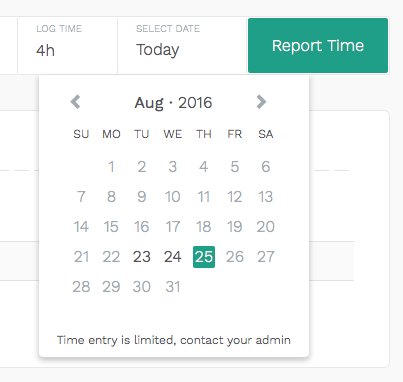
Task: Go to previous month with left chevron
Action: 76,102
